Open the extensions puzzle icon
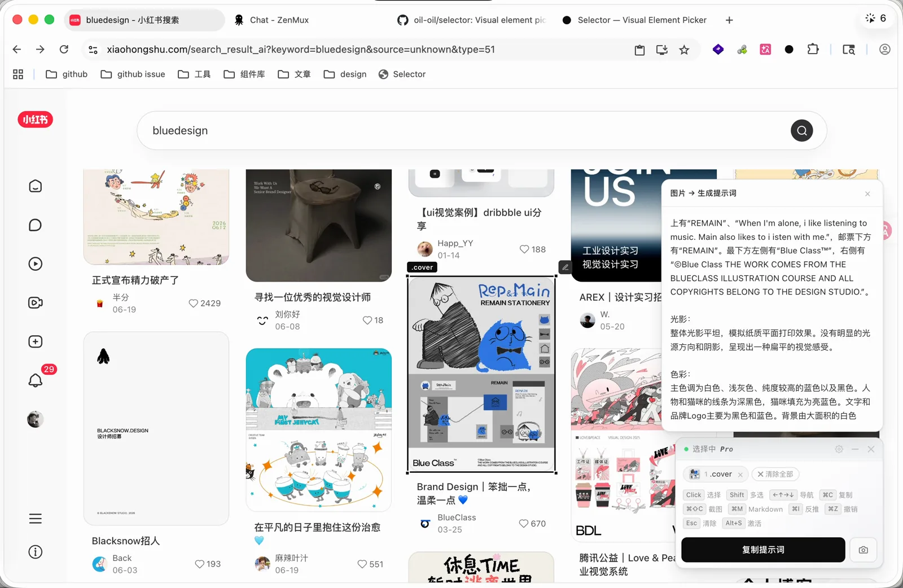Viewport: 903px width, 588px height. pos(813,50)
